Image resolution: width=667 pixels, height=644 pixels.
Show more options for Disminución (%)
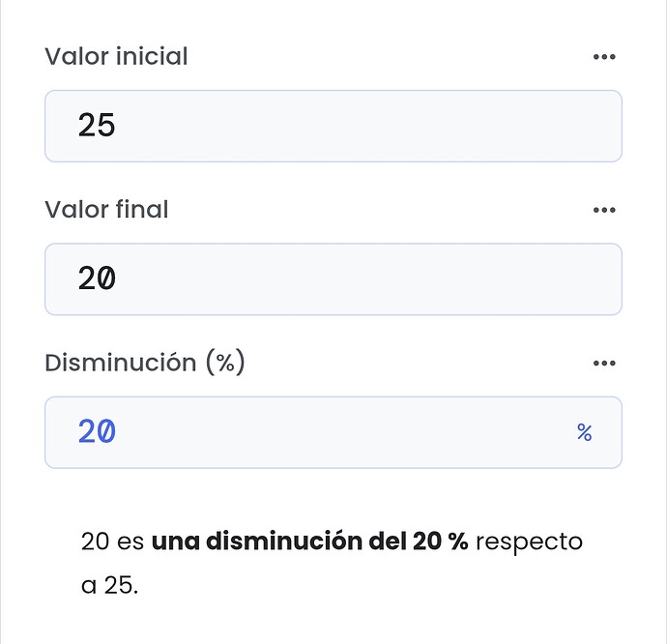tap(604, 364)
